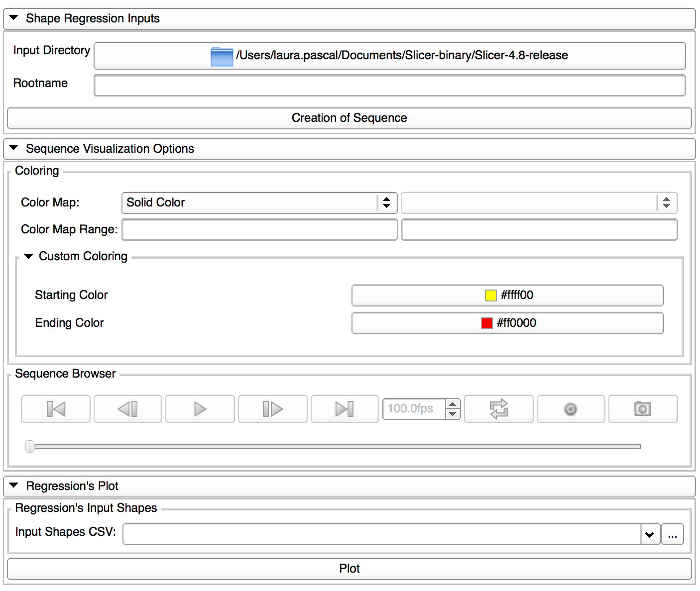Collapse the Regression's Plot section
Viewport: 700px width, 591px height.
[14, 486]
